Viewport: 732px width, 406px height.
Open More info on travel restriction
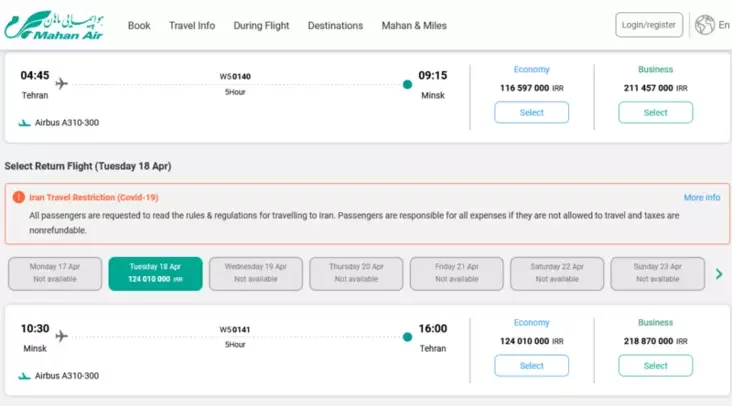point(702,197)
